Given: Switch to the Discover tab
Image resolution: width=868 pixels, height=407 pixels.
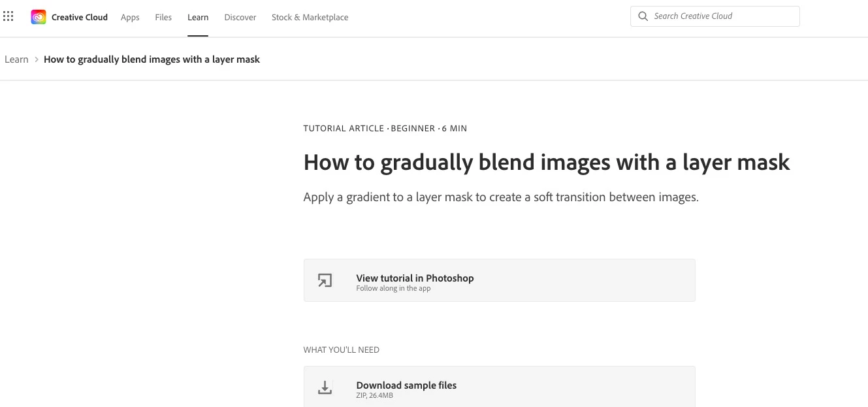Looking at the screenshot, I should pos(240,17).
